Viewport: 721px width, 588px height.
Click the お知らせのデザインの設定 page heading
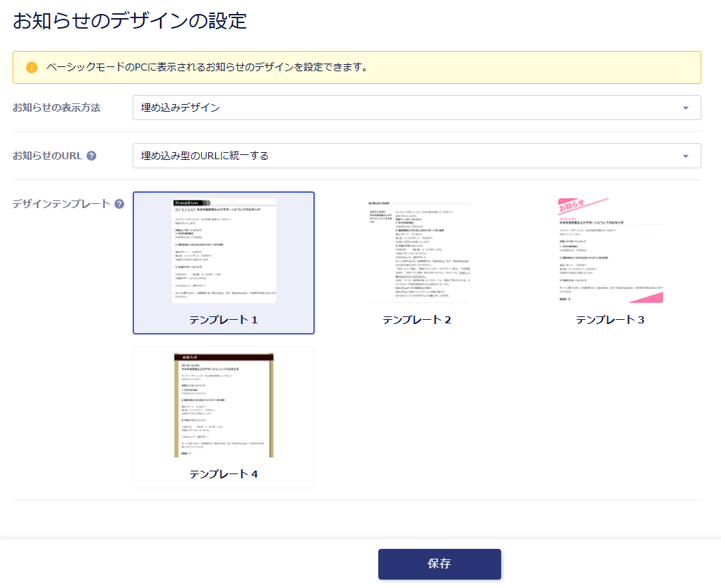point(130,21)
